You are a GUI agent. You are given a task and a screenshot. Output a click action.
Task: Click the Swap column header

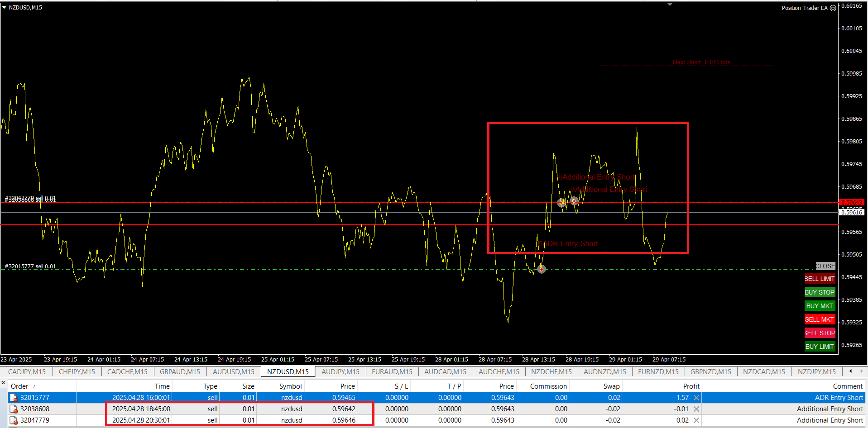click(x=596, y=386)
